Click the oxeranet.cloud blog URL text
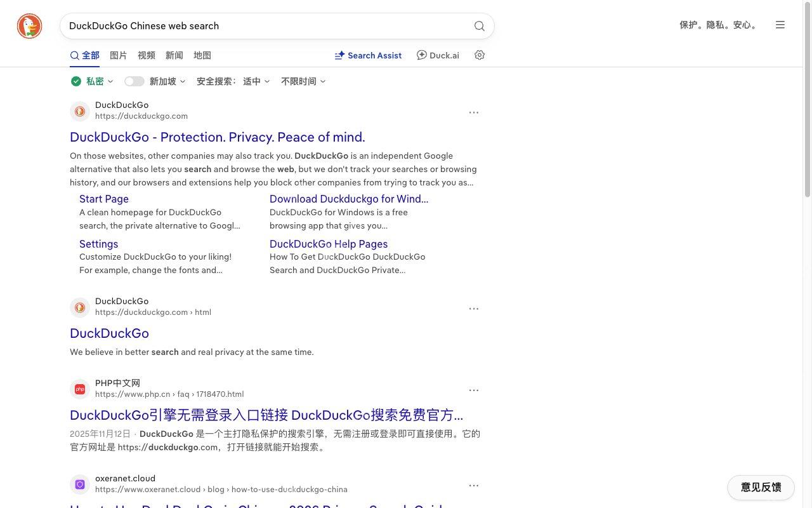Screen dimensions: 812x508 pos(221,490)
